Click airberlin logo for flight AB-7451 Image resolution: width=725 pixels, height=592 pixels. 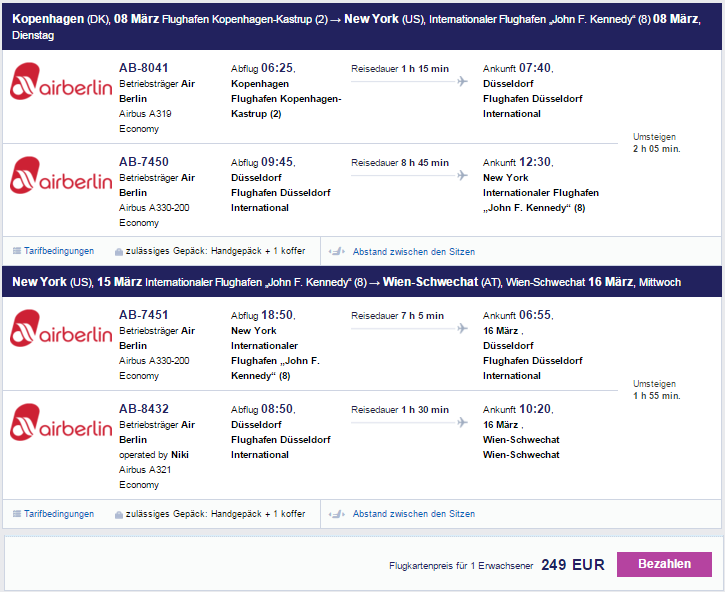click(x=61, y=328)
